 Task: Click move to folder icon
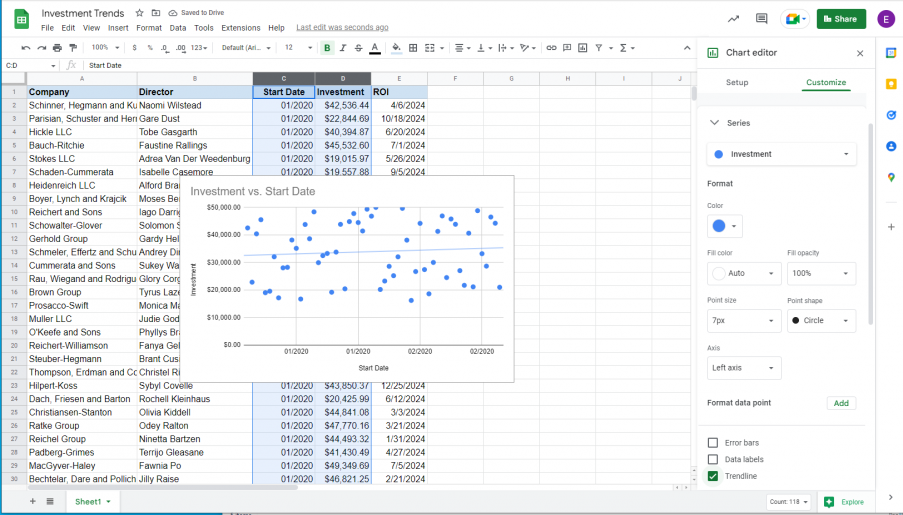[155, 13]
